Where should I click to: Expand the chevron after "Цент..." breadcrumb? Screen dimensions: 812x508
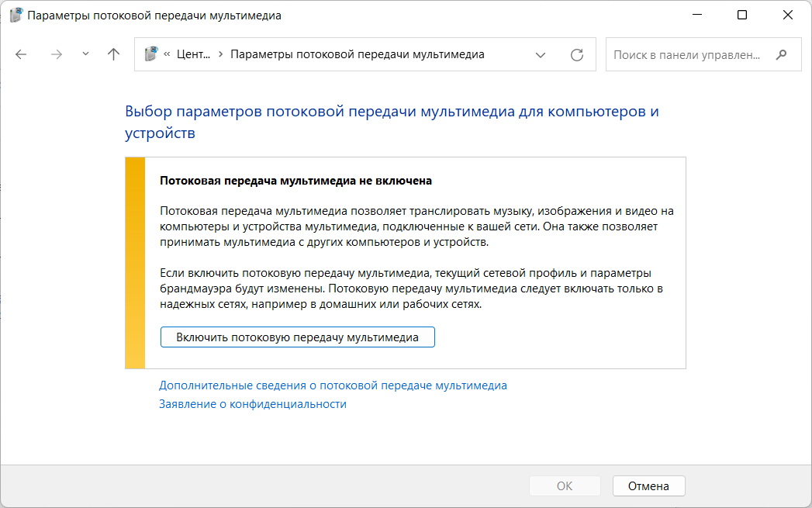[x=220, y=54]
